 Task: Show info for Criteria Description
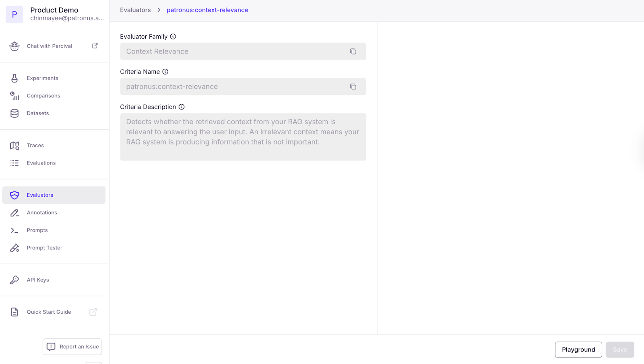182,107
